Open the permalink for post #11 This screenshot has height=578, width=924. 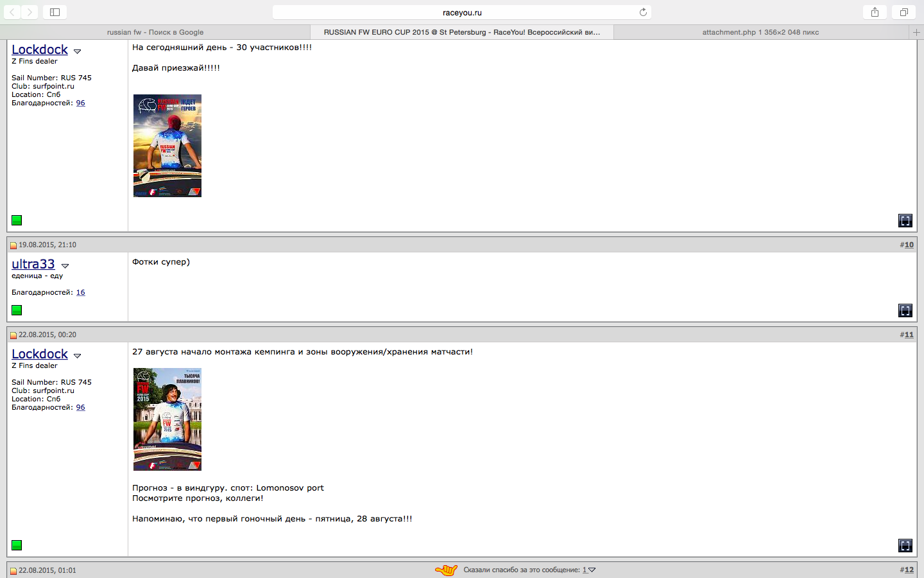tap(909, 335)
